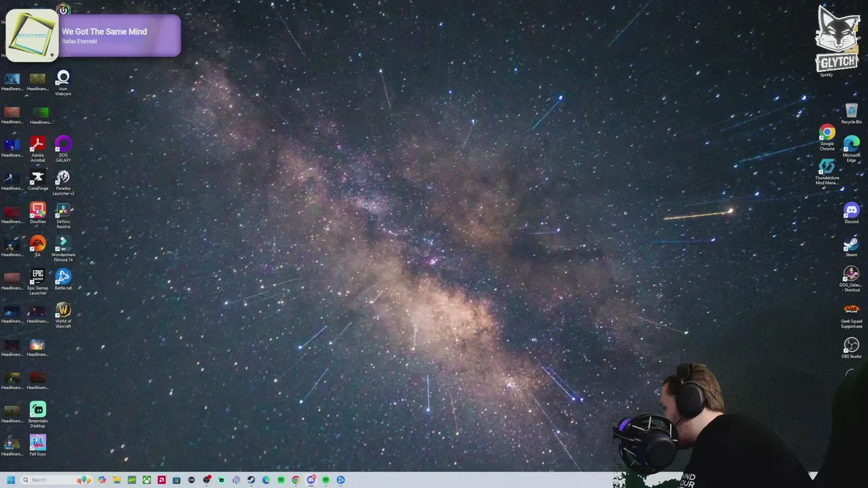Screen dimensions: 868x488
Task: Open the CurseForge shortcut
Action: [x=37, y=181]
